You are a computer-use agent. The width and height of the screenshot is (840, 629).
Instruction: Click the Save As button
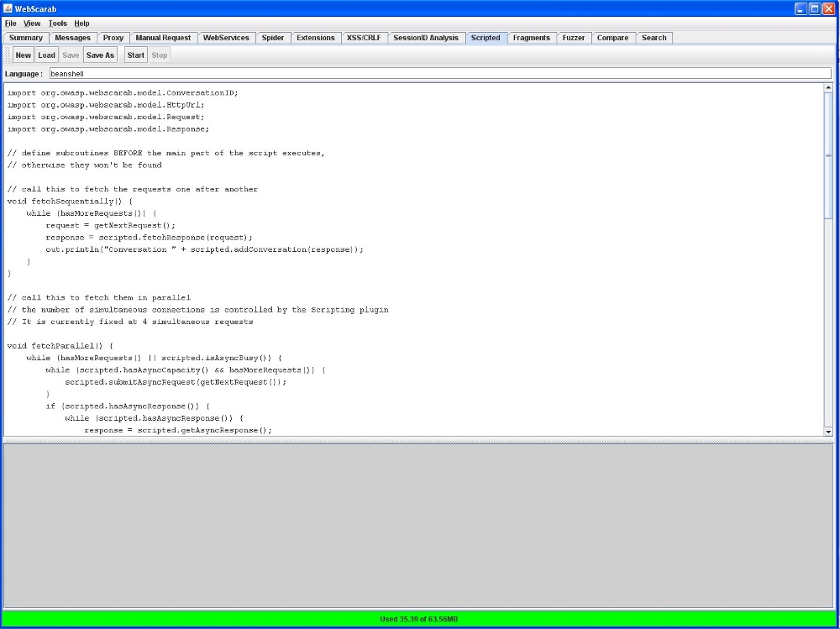click(x=100, y=55)
